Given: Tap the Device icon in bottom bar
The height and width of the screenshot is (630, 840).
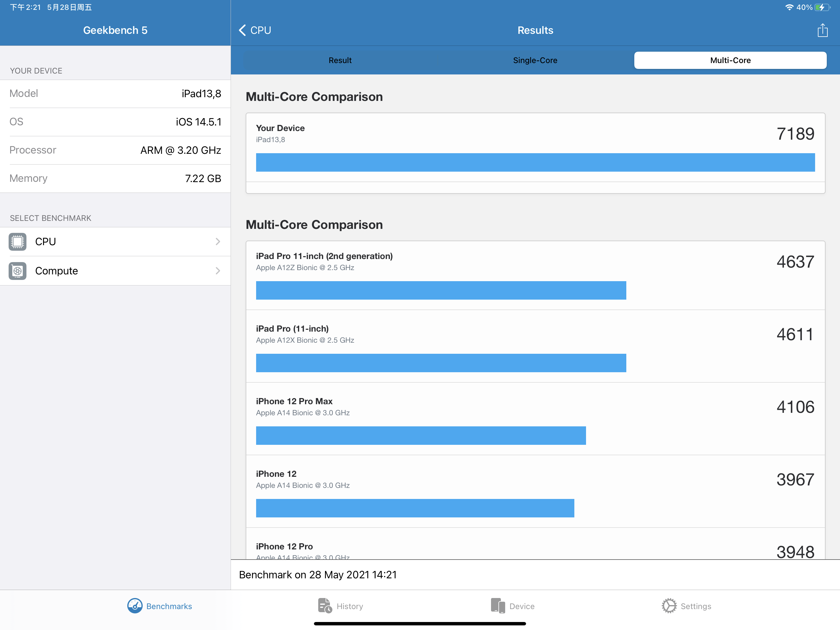Looking at the screenshot, I should pos(498,606).
